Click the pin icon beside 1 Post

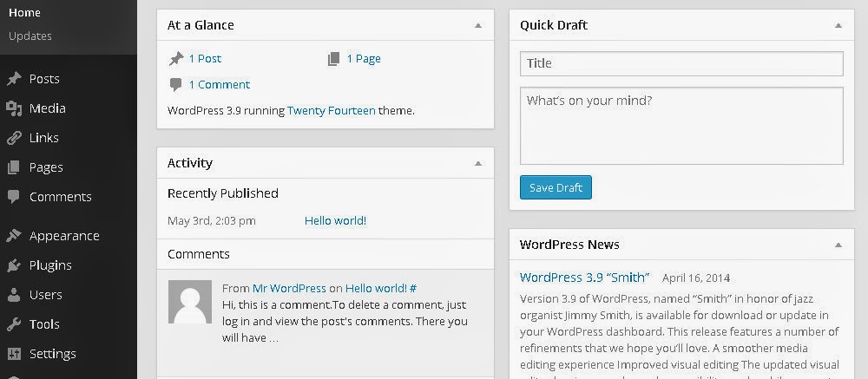(176, 59)
